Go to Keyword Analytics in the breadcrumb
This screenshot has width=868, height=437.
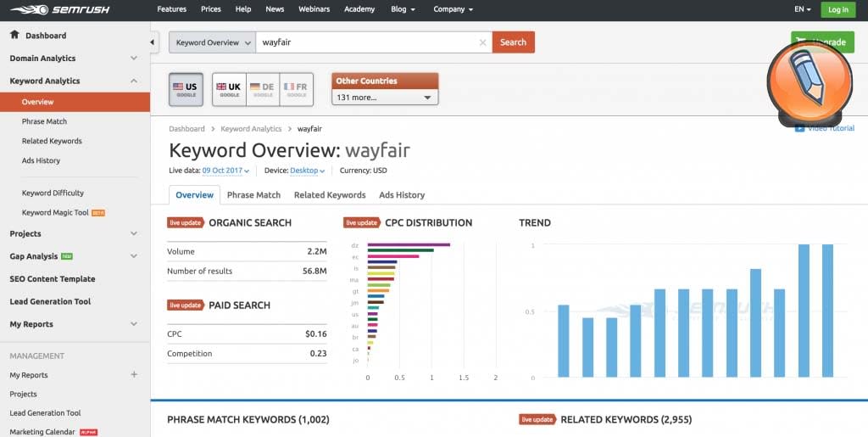251,128
